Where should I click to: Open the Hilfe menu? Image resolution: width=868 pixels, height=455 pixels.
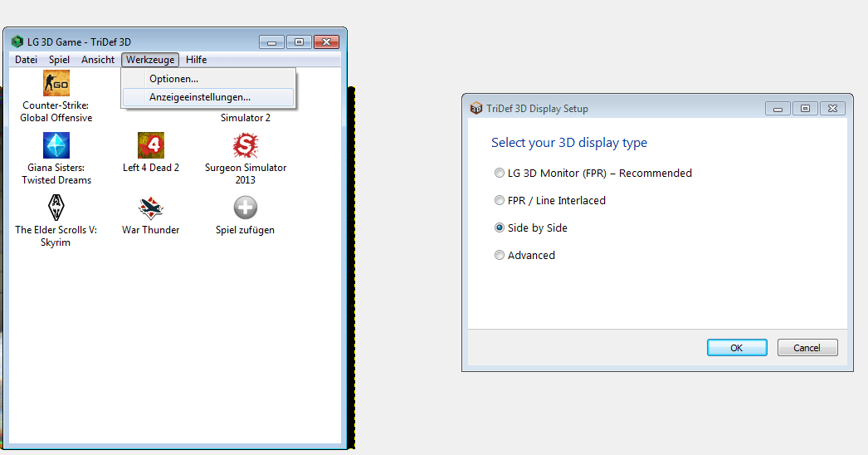(196, 59)
